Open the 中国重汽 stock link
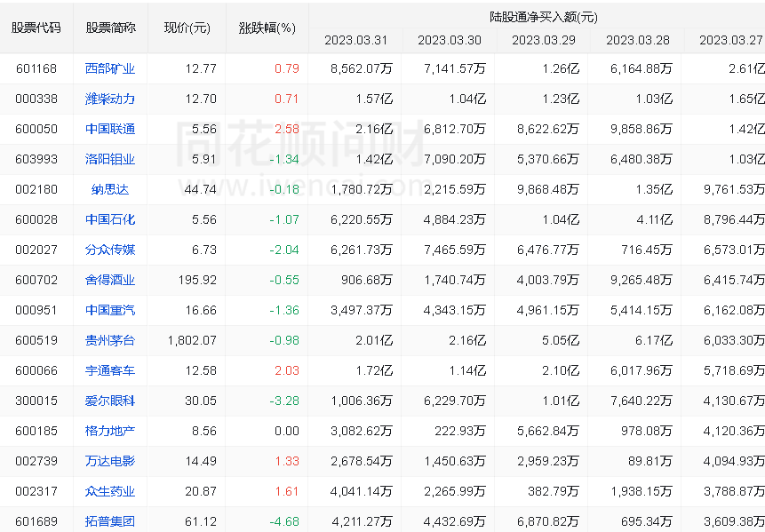The image size is (765, 532). coord(110,310)
